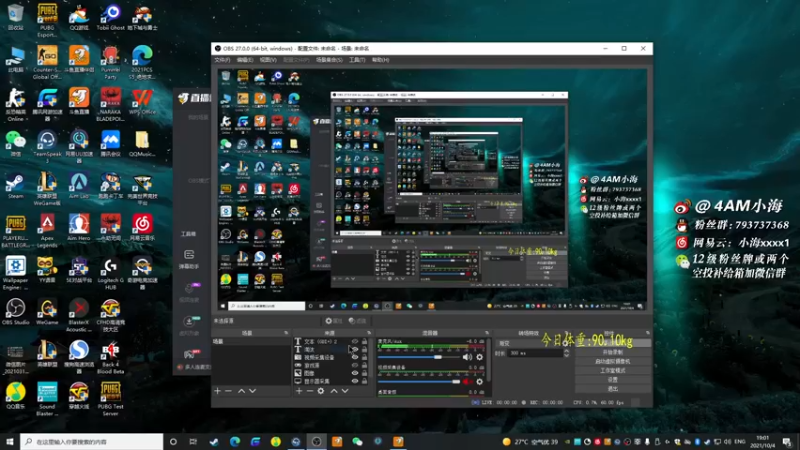800x450 pixels.
Task: Unmute the red muted video capture audio
Action: [x=467, y=382]
